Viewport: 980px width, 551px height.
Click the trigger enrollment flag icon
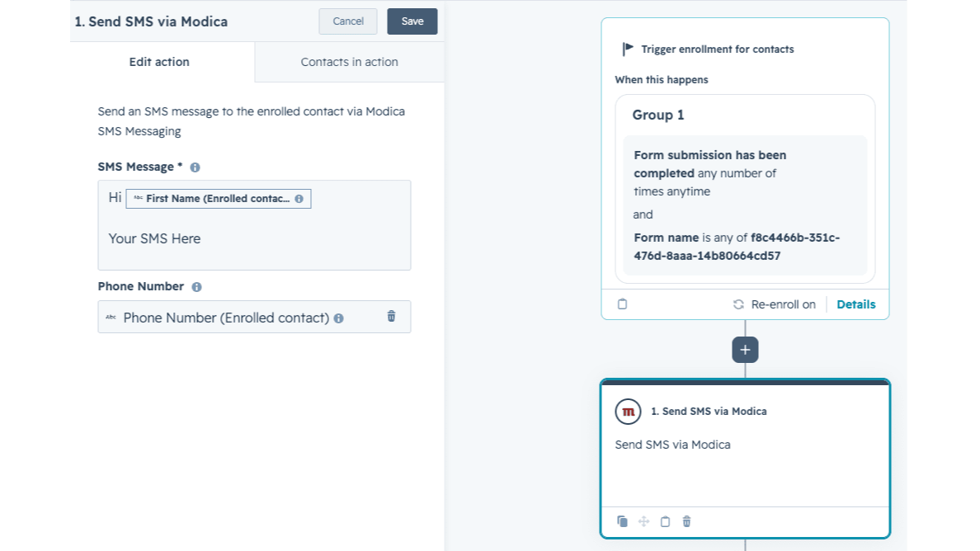tap(628, 49)
